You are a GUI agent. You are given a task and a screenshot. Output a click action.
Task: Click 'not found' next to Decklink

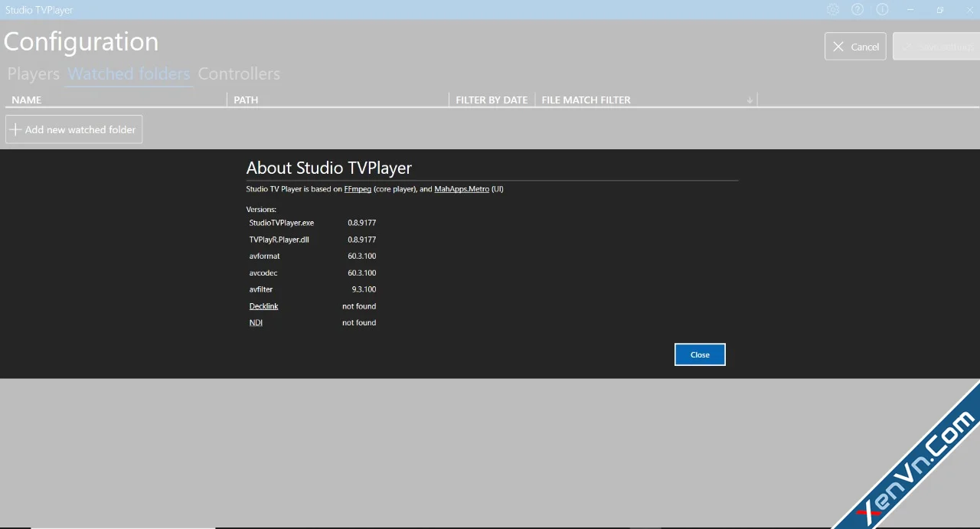[359, 306]
